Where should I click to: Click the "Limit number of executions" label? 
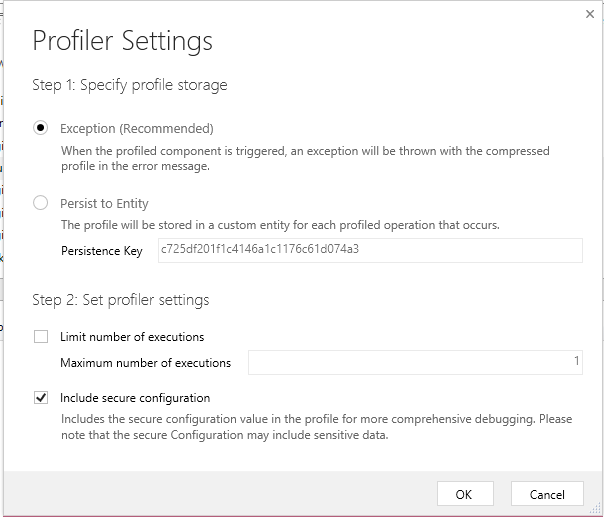click(x=132, y=337)
